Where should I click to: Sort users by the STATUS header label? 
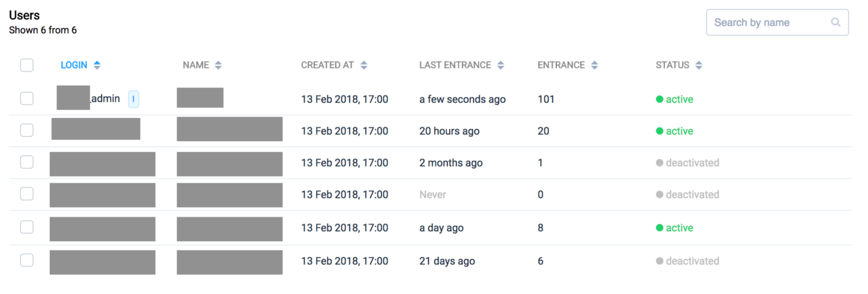point(673,65)
